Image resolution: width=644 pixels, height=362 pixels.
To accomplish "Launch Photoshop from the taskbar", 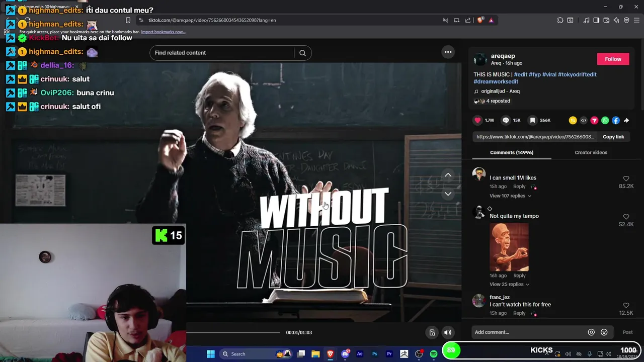I will pyautogui.click(x=374, y=354).
